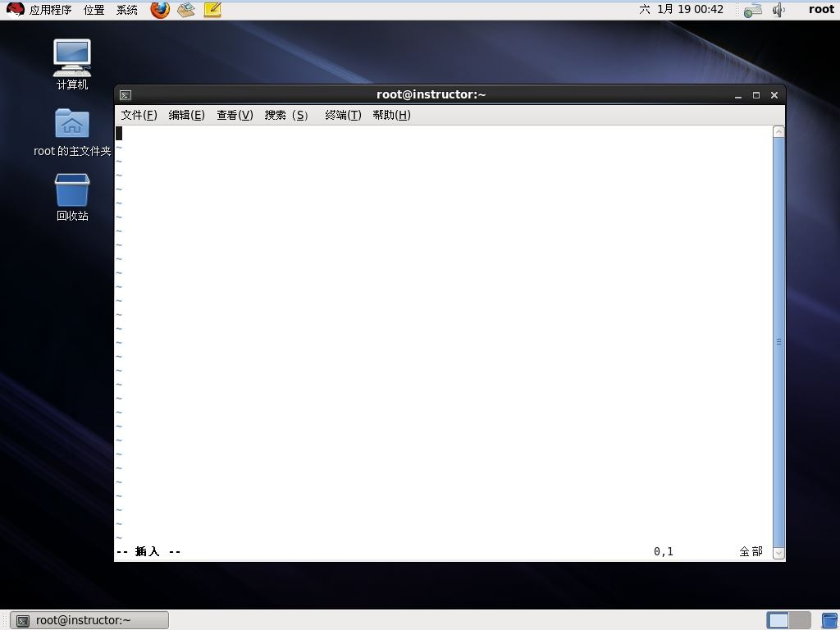
Task: Click the root user label in top panel
Action: pyautogui.click(x=821, y=9)
